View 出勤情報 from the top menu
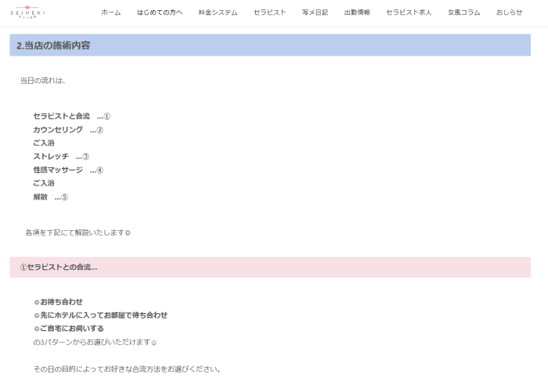The width and height of the screenshot is (548, 392). coord(357,13)
